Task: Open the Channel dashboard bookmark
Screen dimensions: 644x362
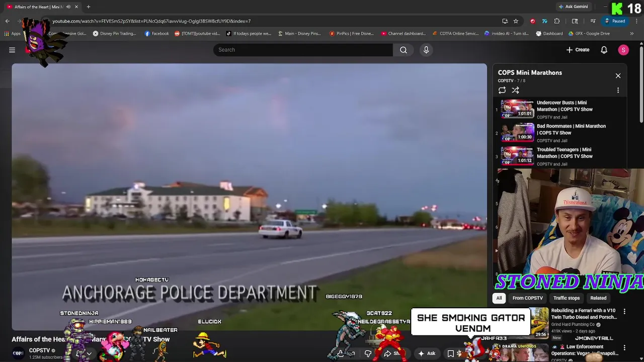Action: point(404,34)
